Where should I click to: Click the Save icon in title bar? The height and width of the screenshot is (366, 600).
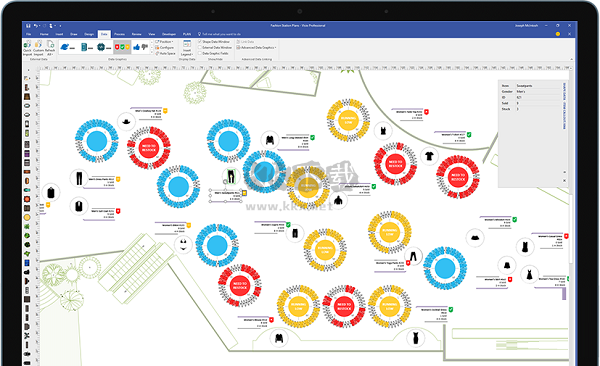click(x=28, y=26)
